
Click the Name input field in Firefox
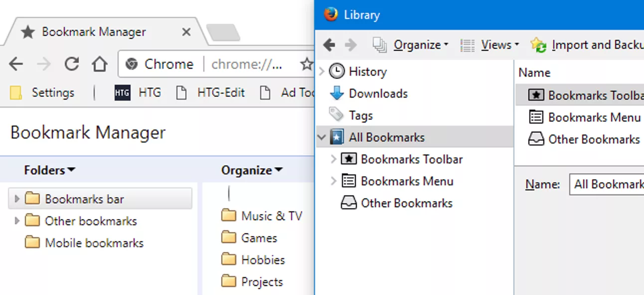(608, 184)
